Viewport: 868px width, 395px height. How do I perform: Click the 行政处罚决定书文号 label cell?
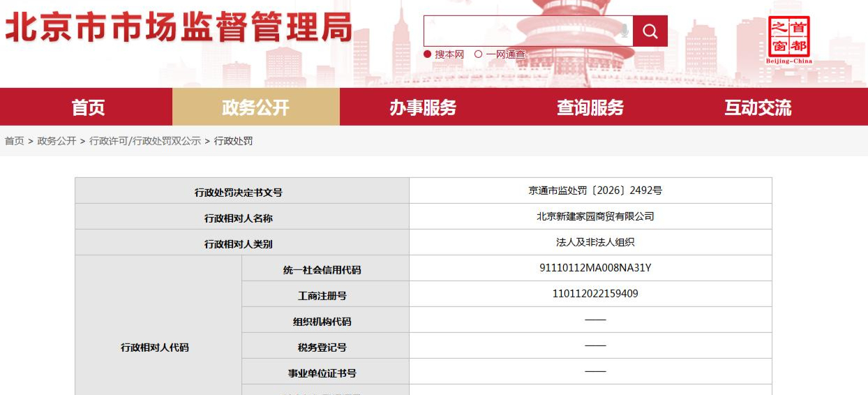242,191
